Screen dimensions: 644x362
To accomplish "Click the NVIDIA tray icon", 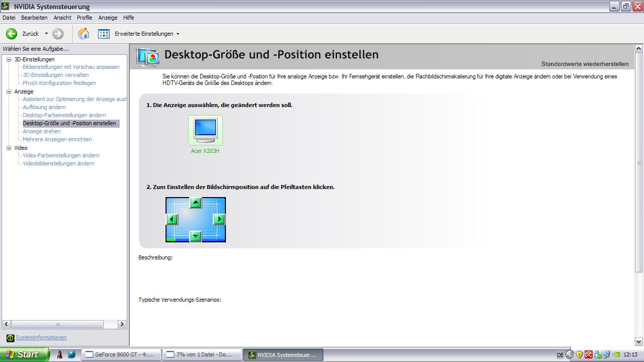I will click(x=616, y=354).
